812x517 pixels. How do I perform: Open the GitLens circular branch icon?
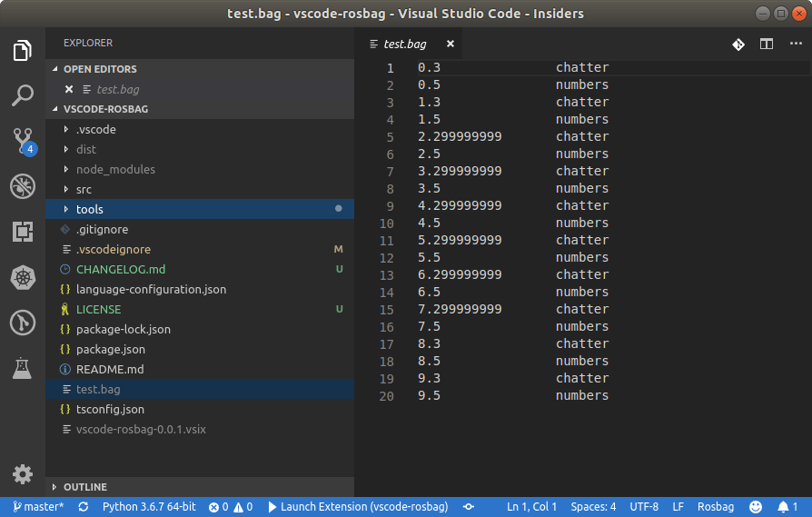tap(23, 323)
